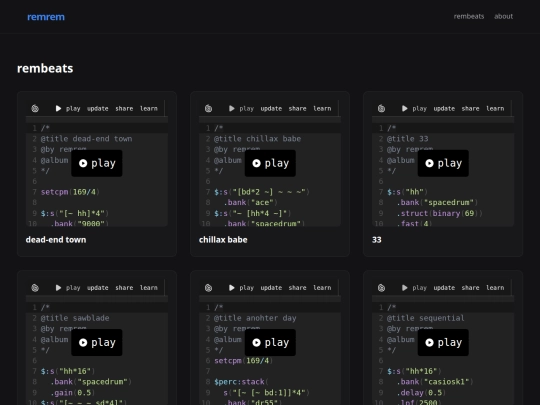The height and width of the screenshot is (405, 540).
Task: Click the Strudel logo icon in sequential card
Action: [x=381, y=288]
